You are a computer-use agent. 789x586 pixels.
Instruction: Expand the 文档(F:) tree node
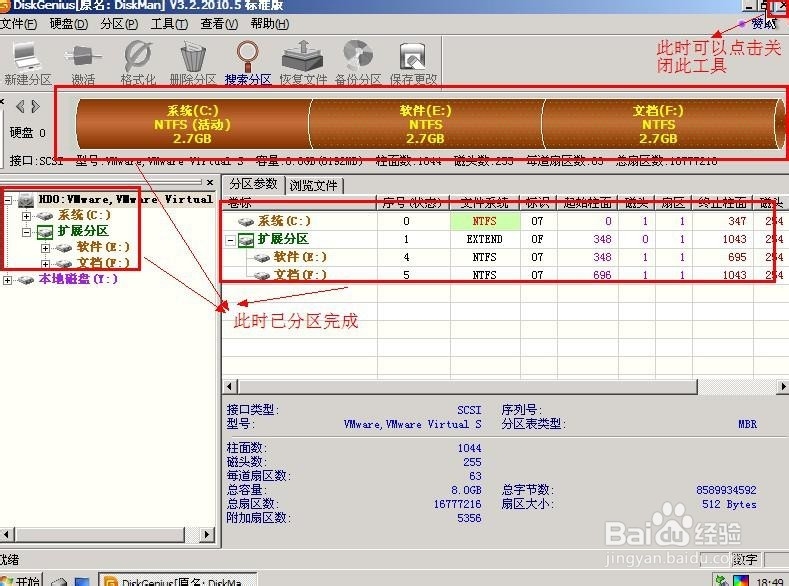point(45,264)
